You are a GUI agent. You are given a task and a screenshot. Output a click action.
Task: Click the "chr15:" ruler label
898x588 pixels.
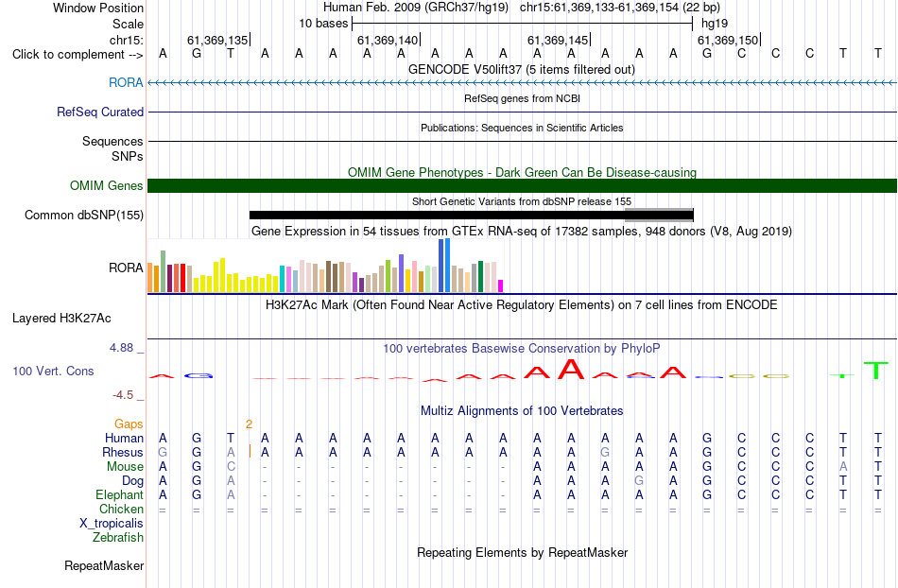(x=127, y=40)
